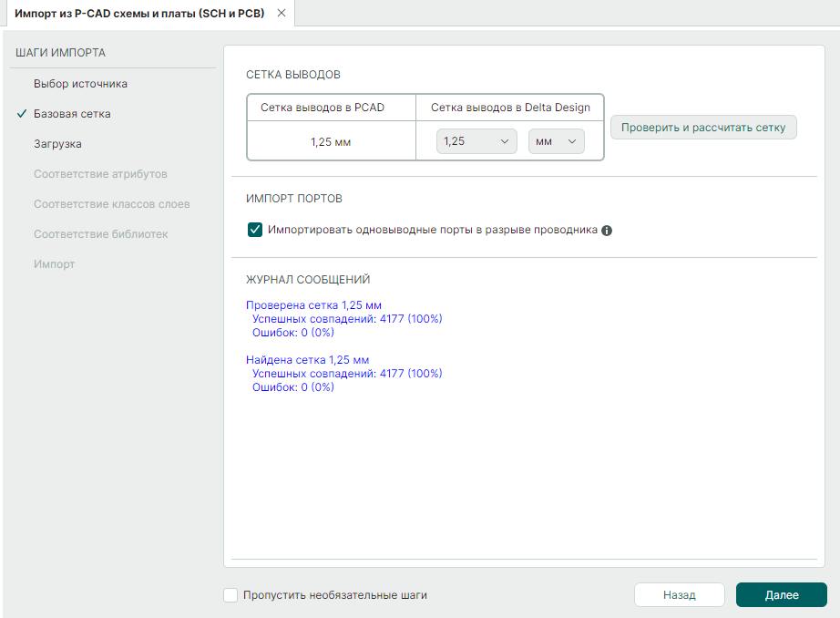Click 'Успешных совпадений' line under 'Проверена сетка'
Image resolution: width=840 pixels, height=618 pixels.
point(347,319)
